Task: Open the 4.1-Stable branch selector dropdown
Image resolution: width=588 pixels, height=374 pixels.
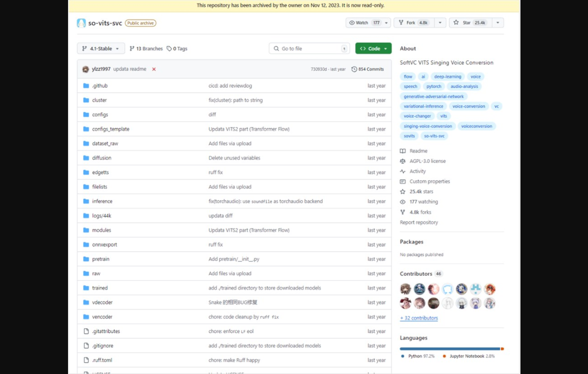Action: 101,48
